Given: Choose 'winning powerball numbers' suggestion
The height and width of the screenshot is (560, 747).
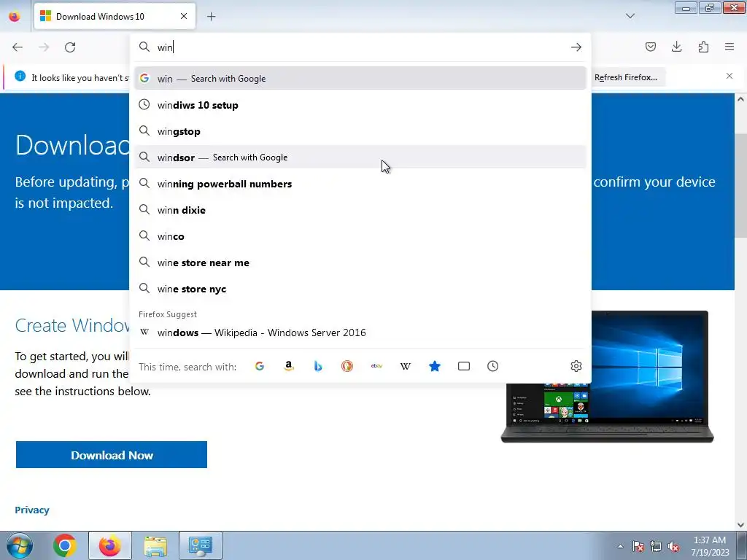Looking at the screenshot, I should click(360, 183).
